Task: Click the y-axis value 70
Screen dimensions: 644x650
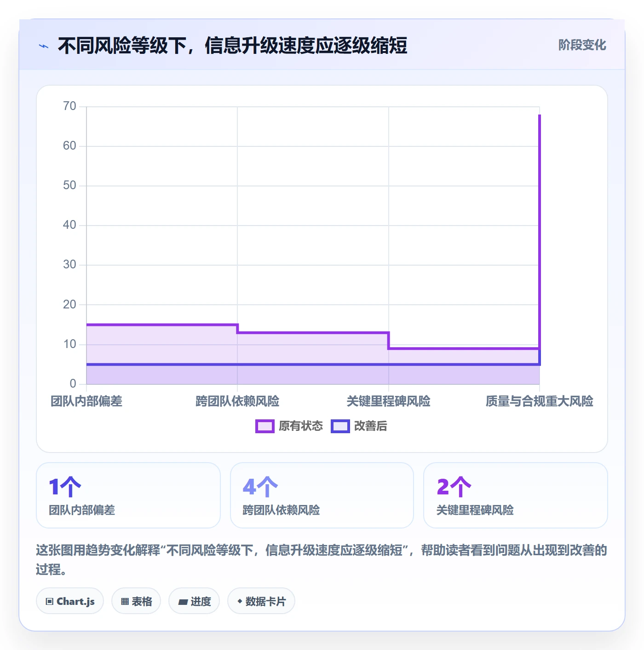Action: [x=69, y=106]
